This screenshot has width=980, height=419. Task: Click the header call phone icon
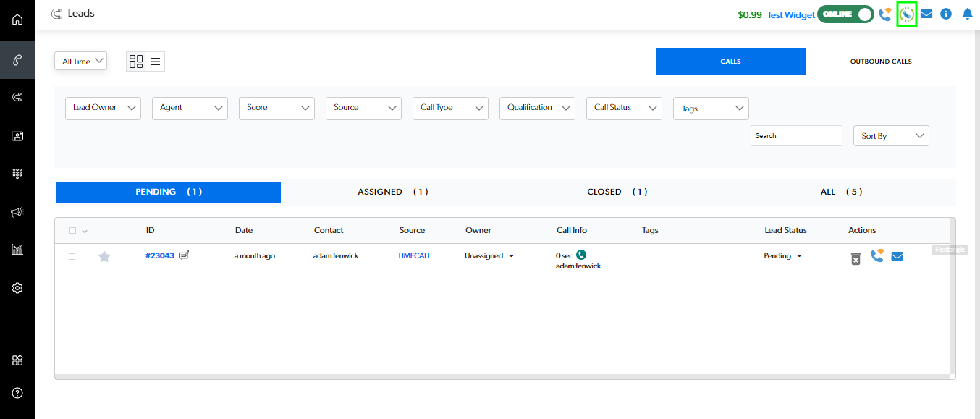click(x=884, y=14)
